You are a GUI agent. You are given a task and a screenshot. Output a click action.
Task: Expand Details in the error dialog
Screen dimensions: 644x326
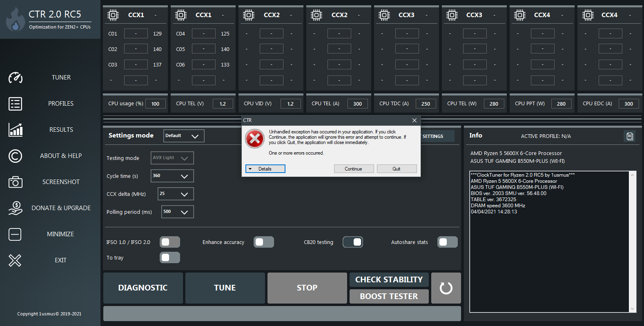[265, 169]
